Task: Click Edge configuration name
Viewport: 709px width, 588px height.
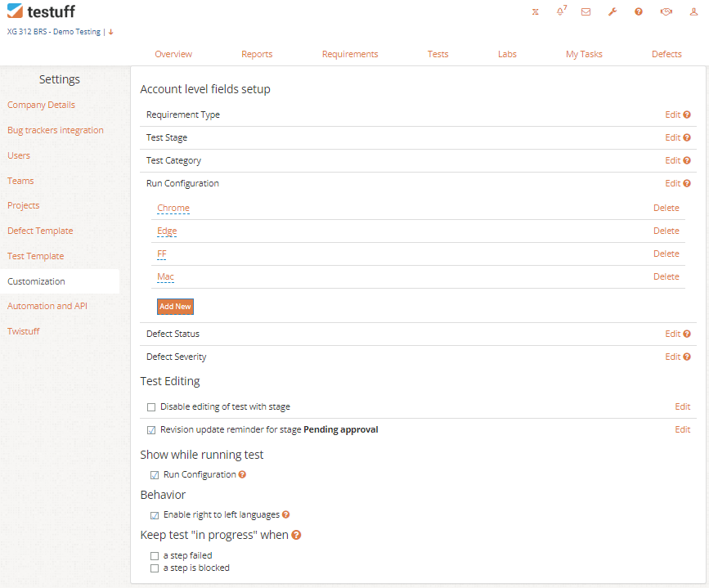Action: point(167,231)
